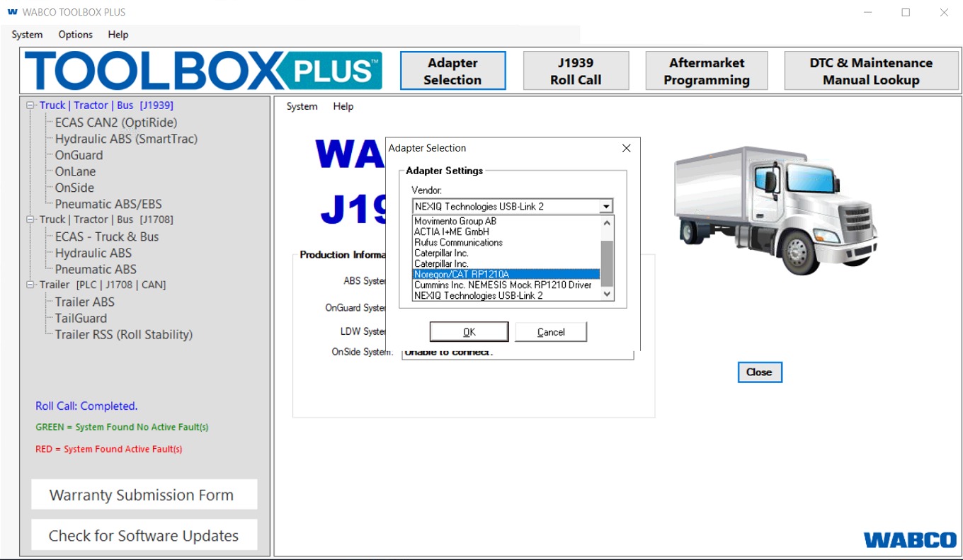Open the Warranty Submission Form
The height and width of the screenshot is (560, 963).
click(x=144, y=494)
